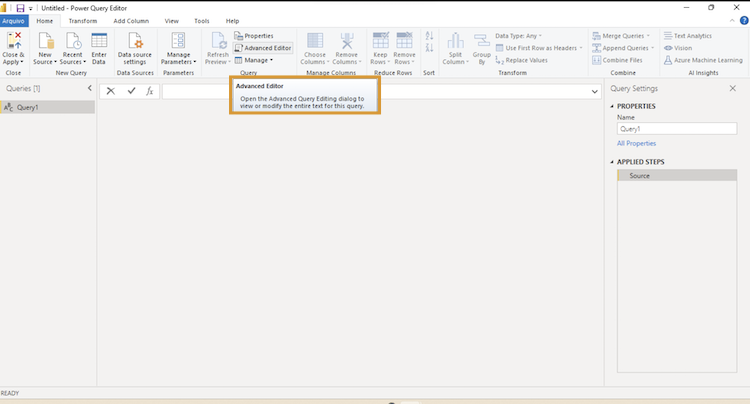This screenshot has height=404, width=750.
Task: Click Use First Row as Headers
Action: click(539, 48)
